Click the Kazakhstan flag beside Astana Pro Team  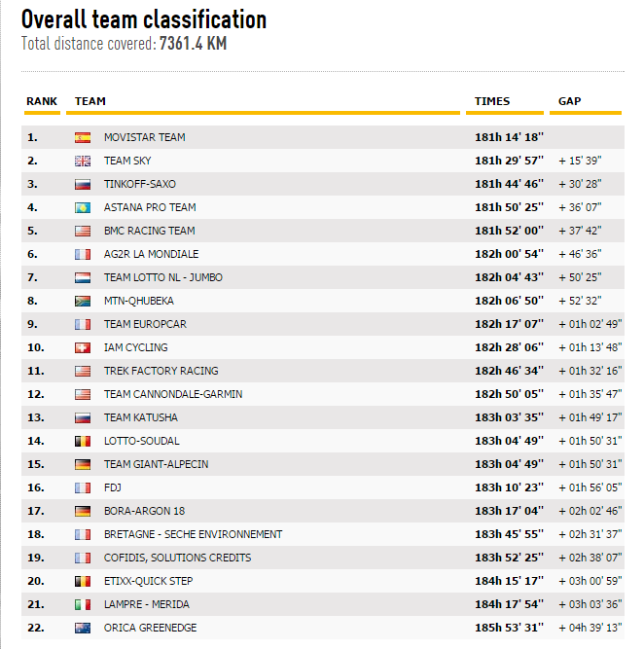click(83, 207)
